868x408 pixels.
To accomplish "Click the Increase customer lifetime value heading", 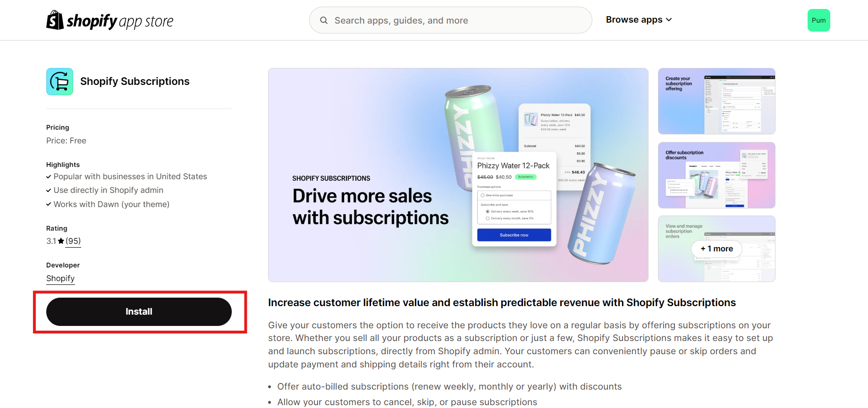I will tap(502, 303).
